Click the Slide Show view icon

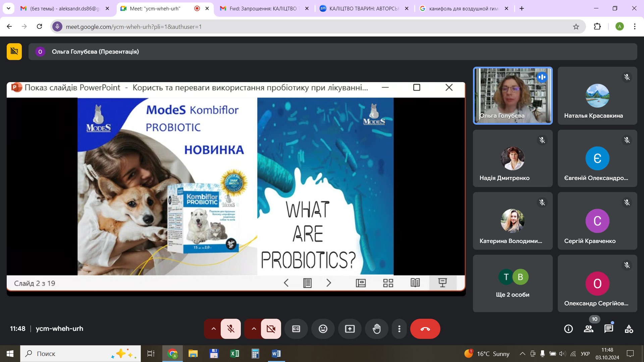pyautogui.click(x=443, y=283)
